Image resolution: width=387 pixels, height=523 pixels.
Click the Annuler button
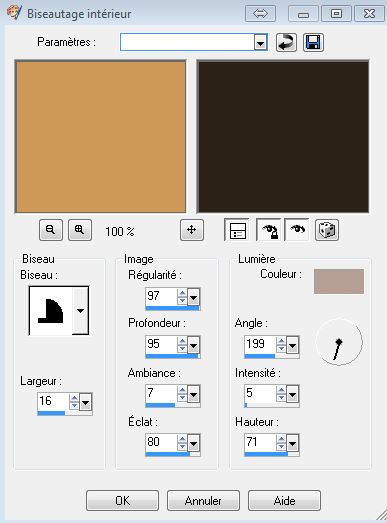tap(203, 500)
